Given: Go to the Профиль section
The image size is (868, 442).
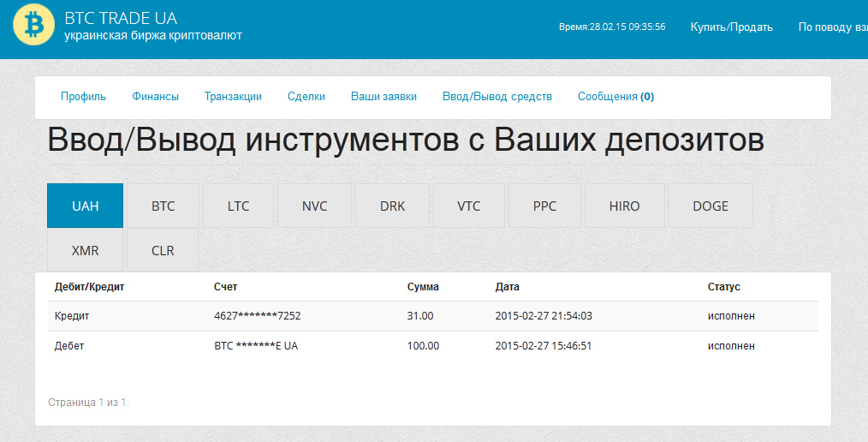Looking at the screenshot, I should [83, 97].
